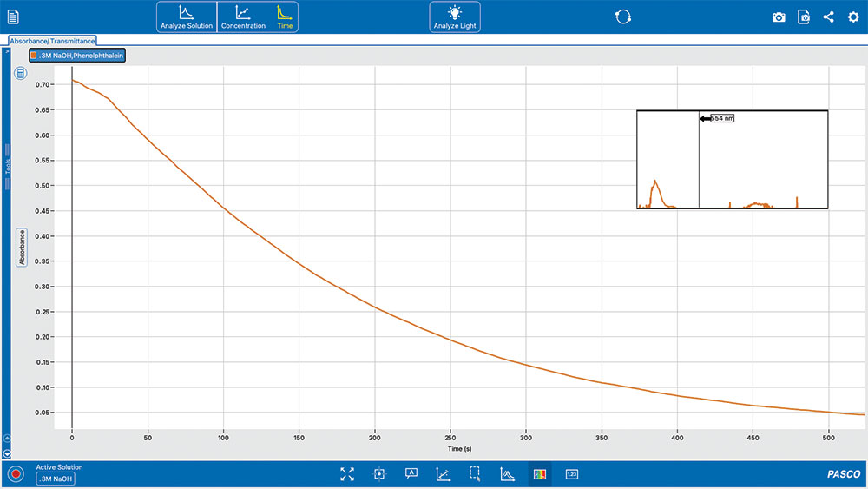Click the 250 x-axis tick value
The image size is (868, 489).
point(450,438)
